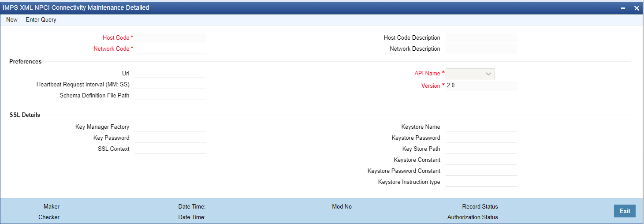Click the SSL Details section heading

pos(25,115)
